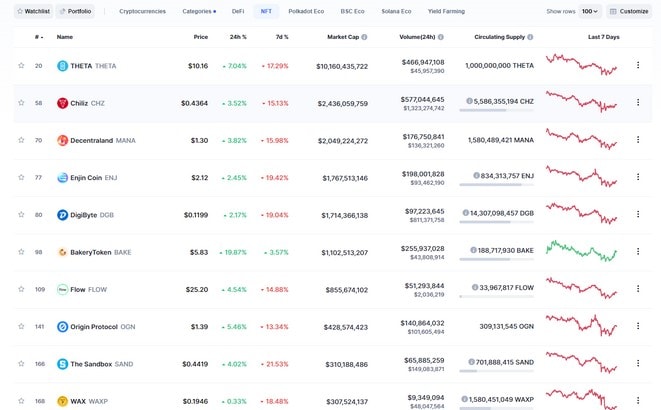Image resolution: width=661 pixels, height=410 pixels.
Task: Toggle watchlist star for Flow
Action: 21,289
